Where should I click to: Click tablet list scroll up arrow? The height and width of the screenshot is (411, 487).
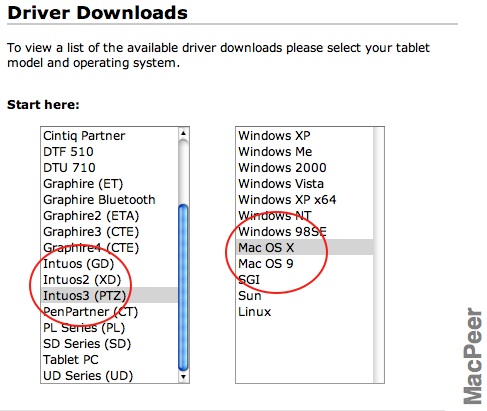tap(183, 133)
